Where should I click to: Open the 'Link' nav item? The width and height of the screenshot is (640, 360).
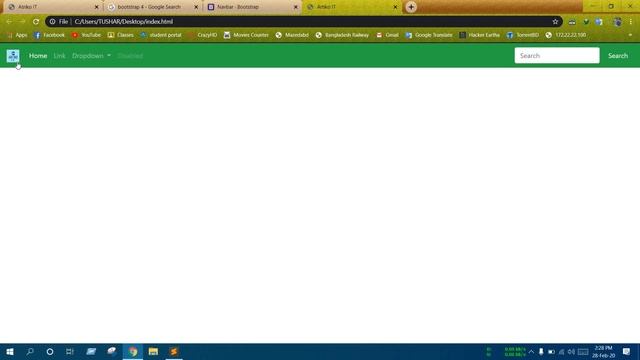tap(60, 56)
